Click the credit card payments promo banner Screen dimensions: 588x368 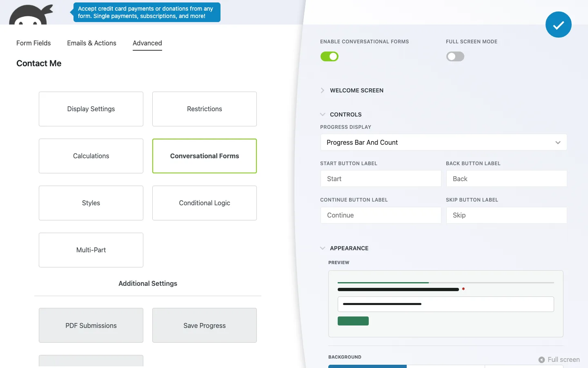click(x=147, y=12)
